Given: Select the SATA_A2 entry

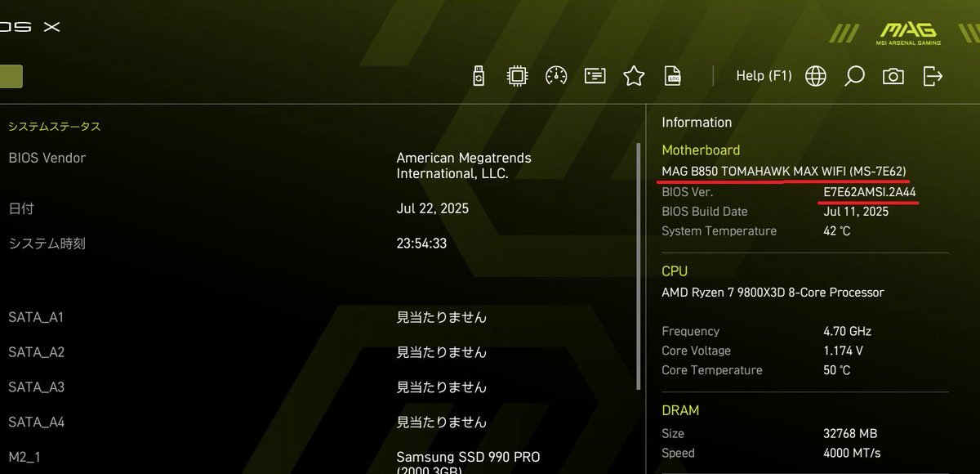Looking at the screenshot, I should click(x=318, y=352).
